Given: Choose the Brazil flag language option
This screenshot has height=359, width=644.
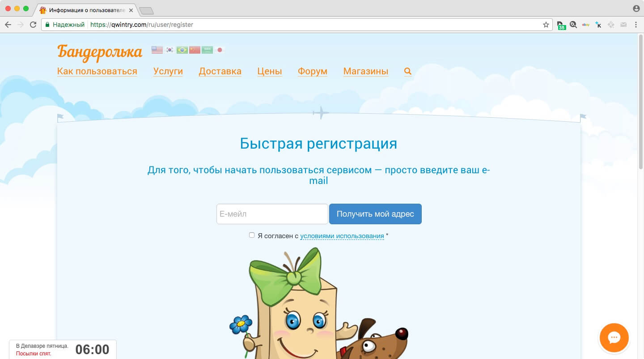Looking at the screenshot, I should (x=182, y=50).
